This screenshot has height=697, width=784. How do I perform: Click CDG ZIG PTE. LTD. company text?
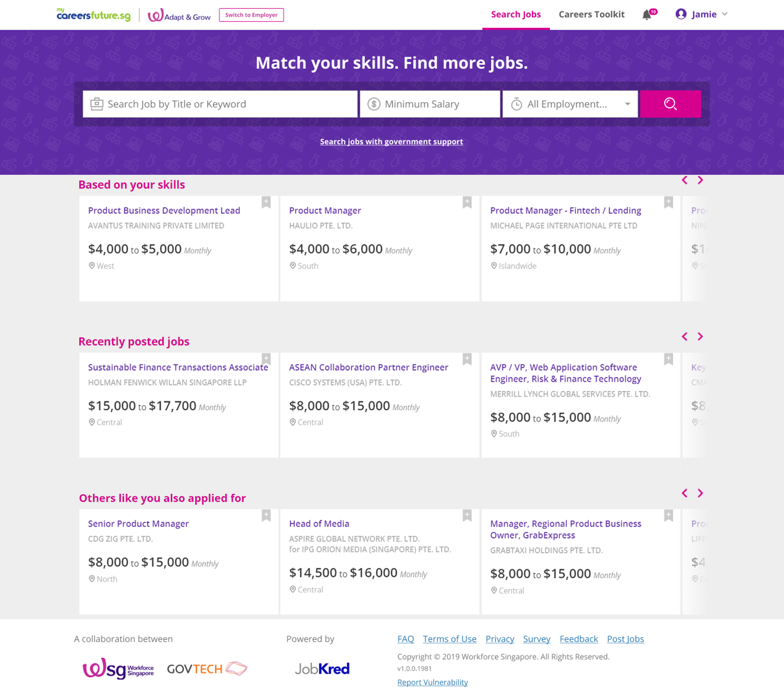[120, 539]
